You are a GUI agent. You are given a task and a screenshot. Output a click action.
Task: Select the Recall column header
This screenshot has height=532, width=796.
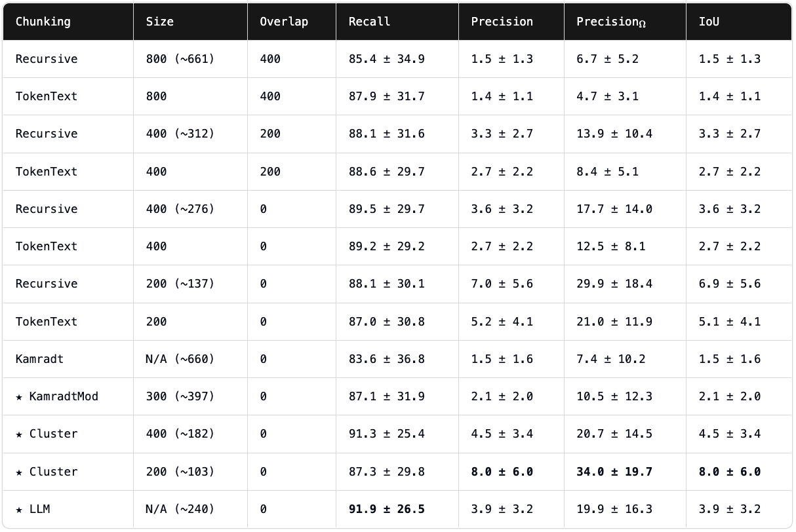click(x=369, y=22)
